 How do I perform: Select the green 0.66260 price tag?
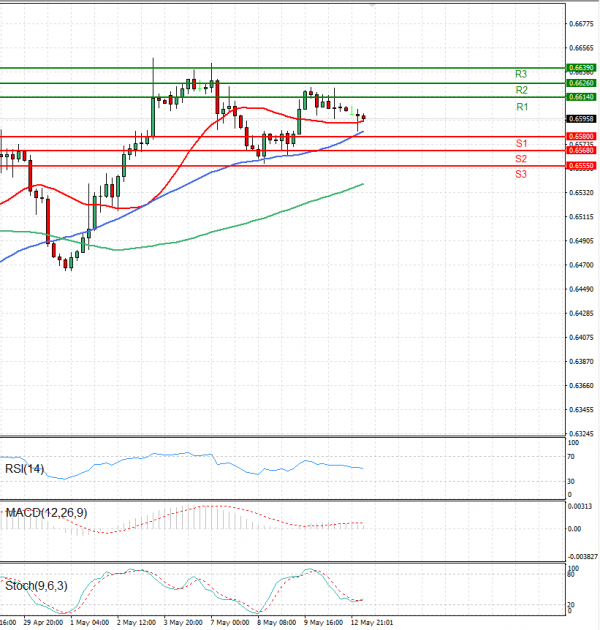click(x=581, y=83)
